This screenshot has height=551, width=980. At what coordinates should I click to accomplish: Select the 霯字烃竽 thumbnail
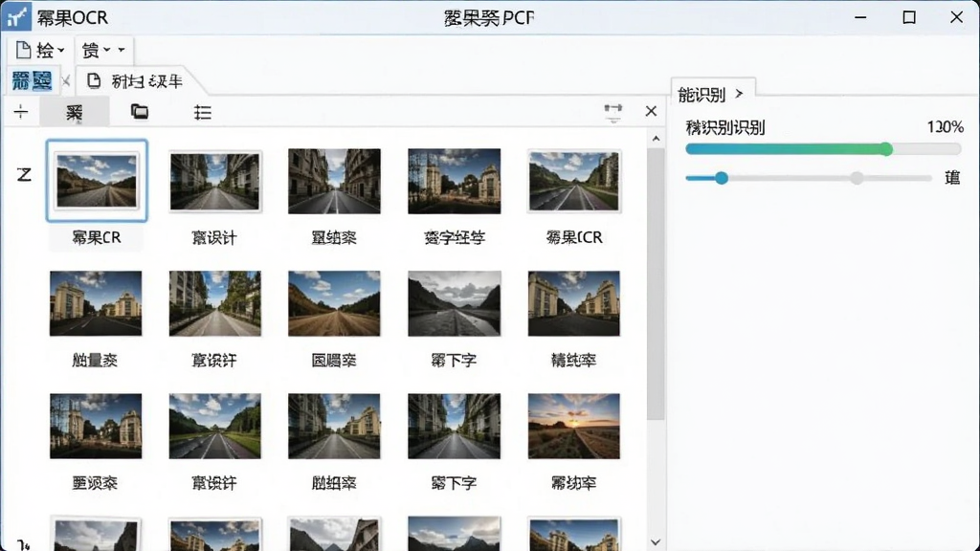tap(455, 181)
